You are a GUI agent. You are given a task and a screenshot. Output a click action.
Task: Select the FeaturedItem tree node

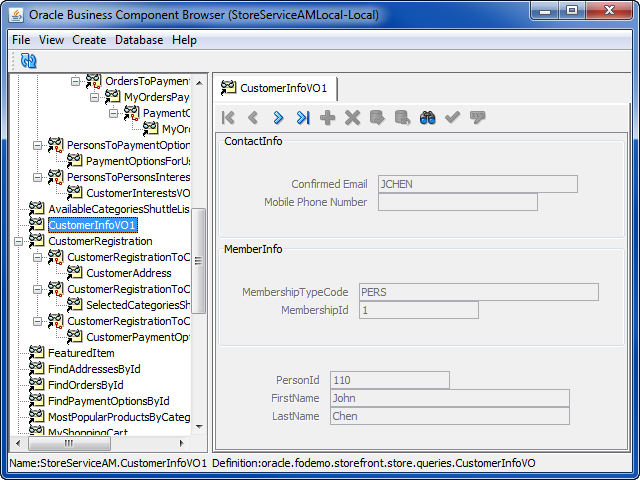coord(81,353)
